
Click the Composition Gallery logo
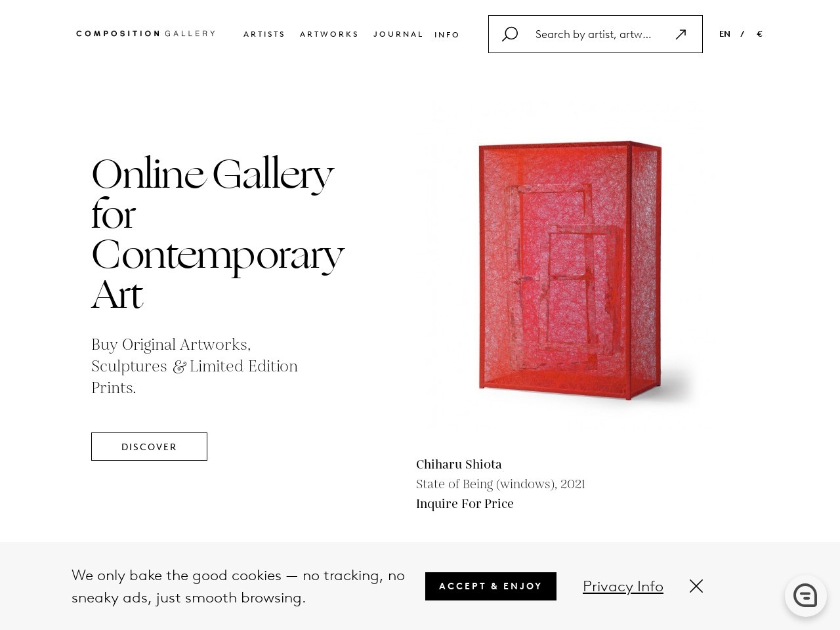(x=146, y=33)
